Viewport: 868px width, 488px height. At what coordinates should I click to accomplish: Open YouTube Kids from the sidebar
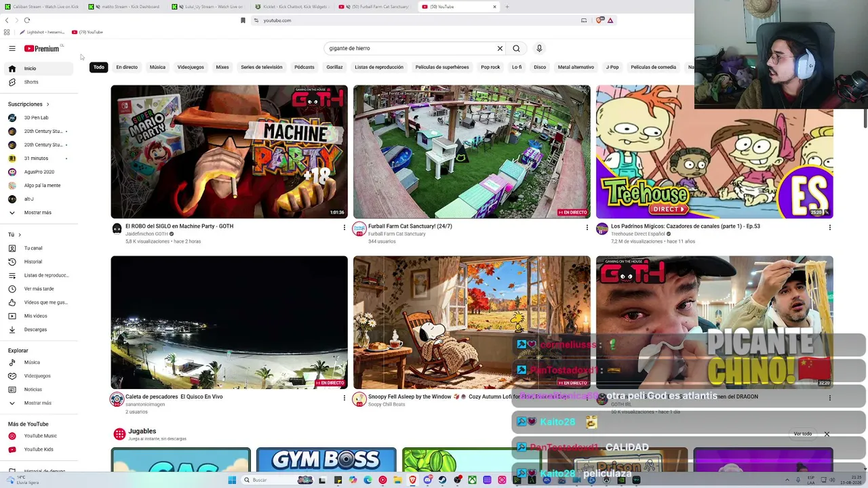coord(40,449)
